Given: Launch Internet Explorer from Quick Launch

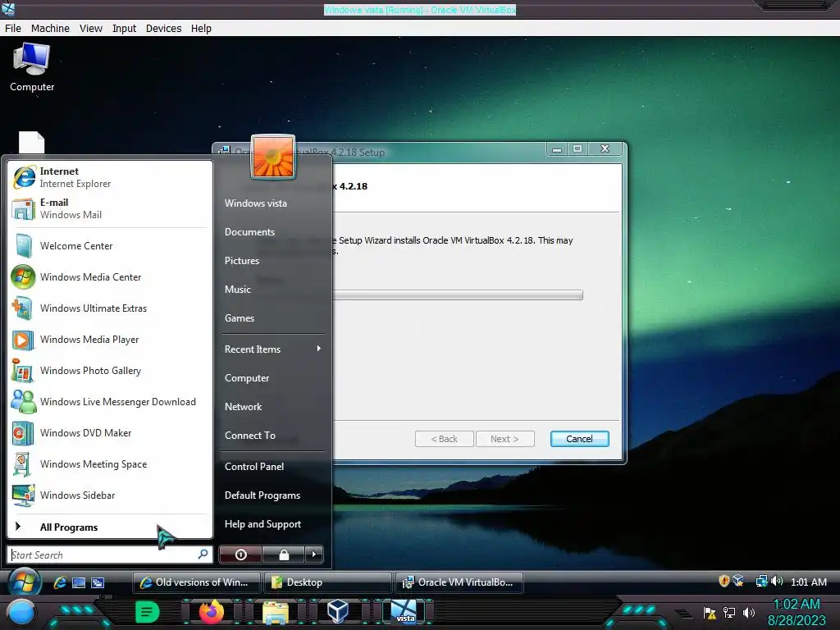Looking at the screenshot, I should [x=59, y=582].
